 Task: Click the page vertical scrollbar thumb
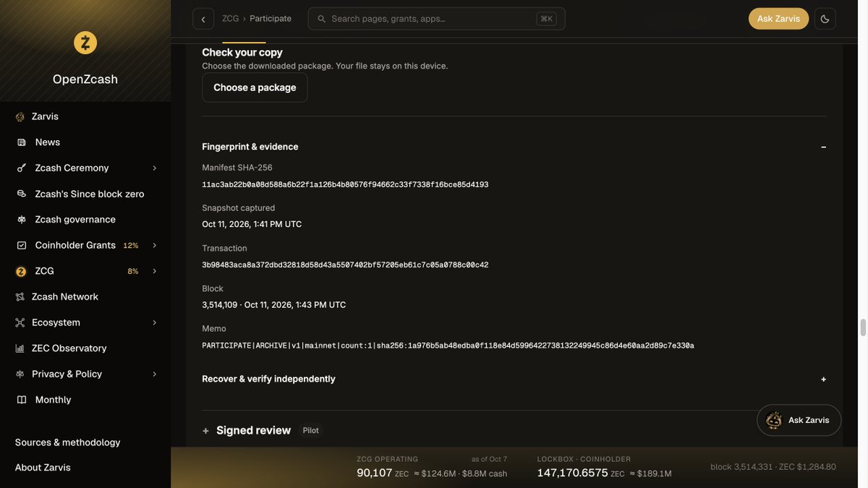(x=862, y=328)
